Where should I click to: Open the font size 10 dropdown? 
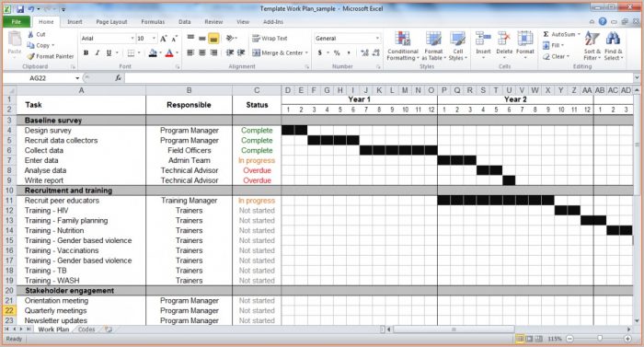pos(154,39)
